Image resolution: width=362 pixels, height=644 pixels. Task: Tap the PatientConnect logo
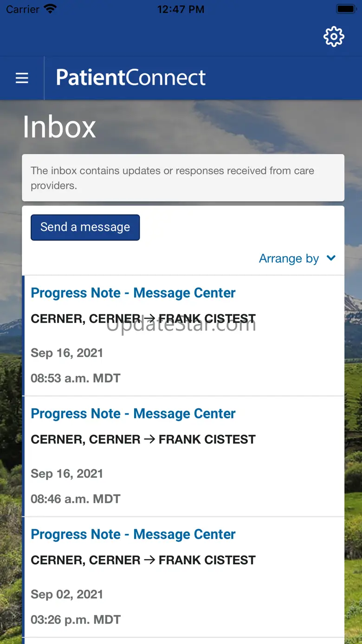click(x=130, y=78)
